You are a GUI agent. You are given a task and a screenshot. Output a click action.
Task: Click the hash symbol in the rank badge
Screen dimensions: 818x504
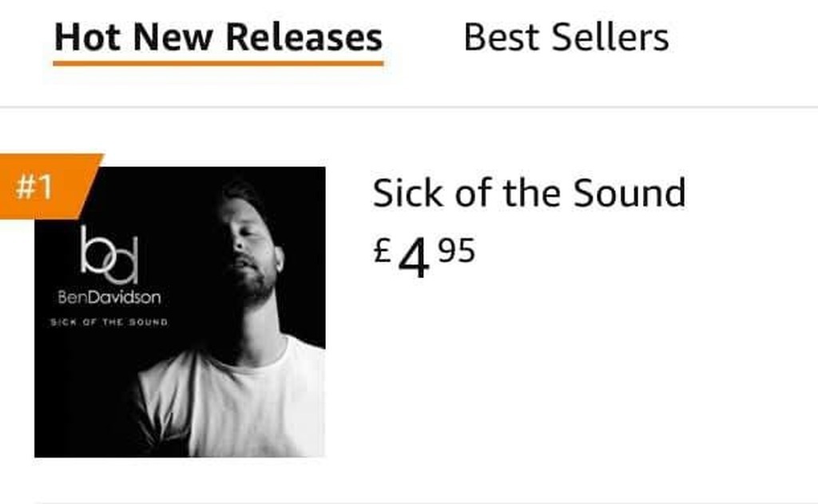click(x=24, y=187)
